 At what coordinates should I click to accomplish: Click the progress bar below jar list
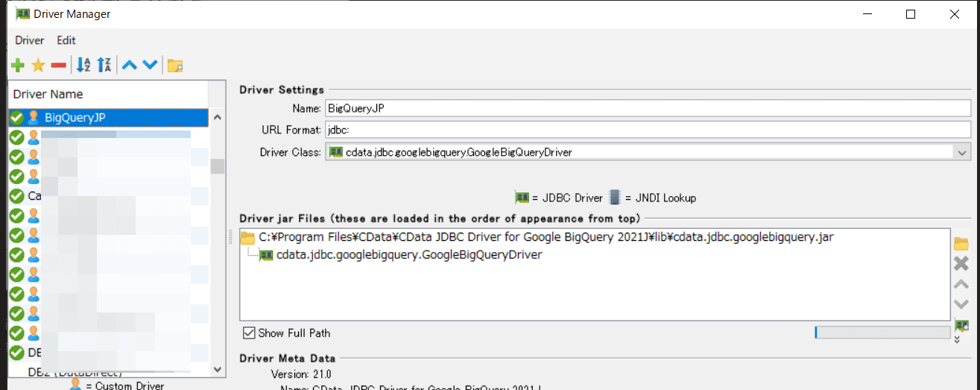(x=882, y=333)
